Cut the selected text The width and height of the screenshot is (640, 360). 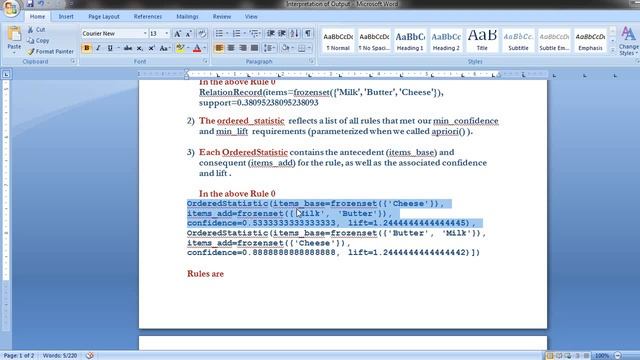pos(36,30)
